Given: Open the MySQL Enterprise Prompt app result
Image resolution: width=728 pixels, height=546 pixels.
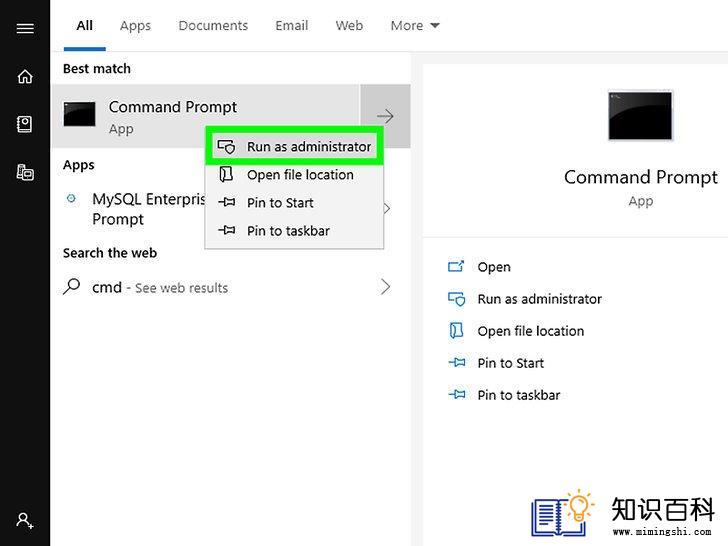Looking at the screenshot, I should [148, 209].
